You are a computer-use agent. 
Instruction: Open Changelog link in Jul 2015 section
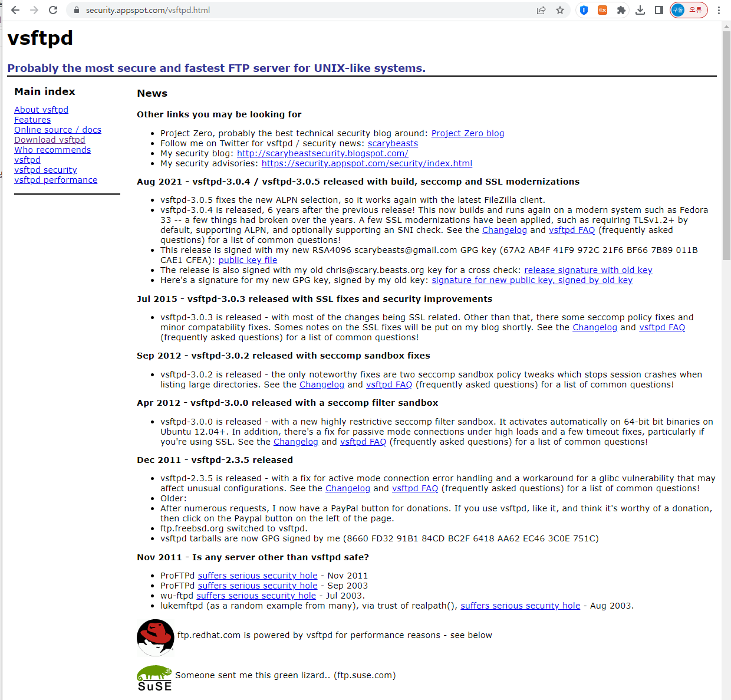tap(595, 327)
